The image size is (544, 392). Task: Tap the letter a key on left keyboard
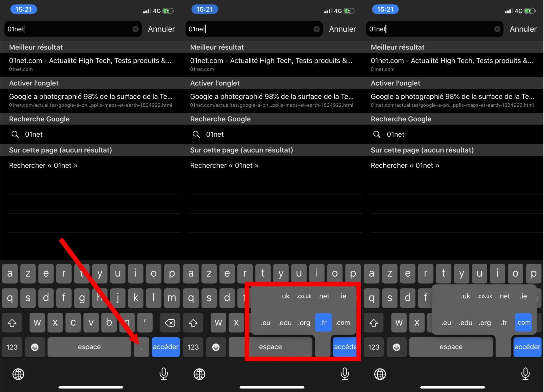tap(10, 273)
